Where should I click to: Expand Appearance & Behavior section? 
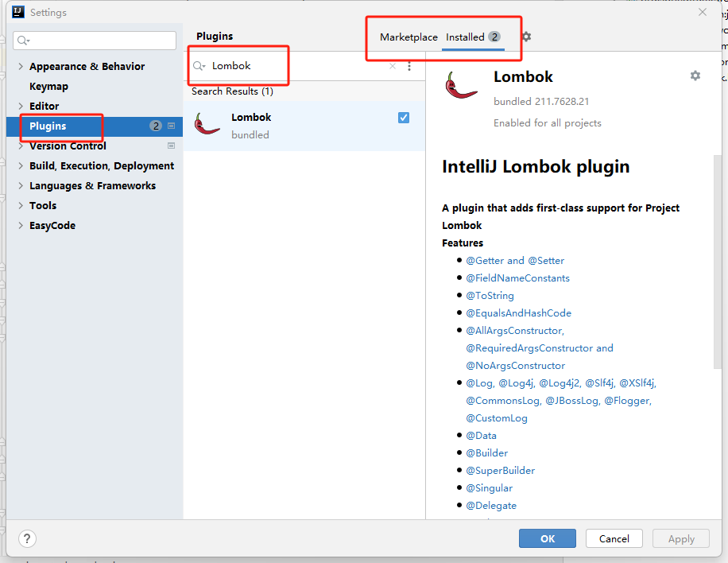tap(21, 67)
